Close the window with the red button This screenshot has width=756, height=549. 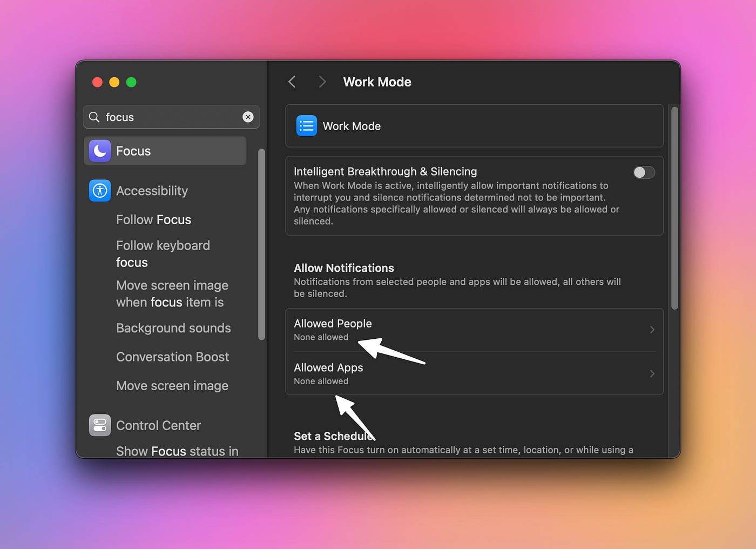[x=97, y=82]
